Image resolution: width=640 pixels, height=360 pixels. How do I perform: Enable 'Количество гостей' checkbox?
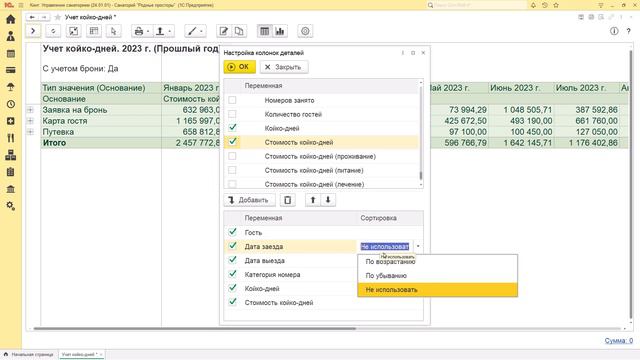[232, 114]
